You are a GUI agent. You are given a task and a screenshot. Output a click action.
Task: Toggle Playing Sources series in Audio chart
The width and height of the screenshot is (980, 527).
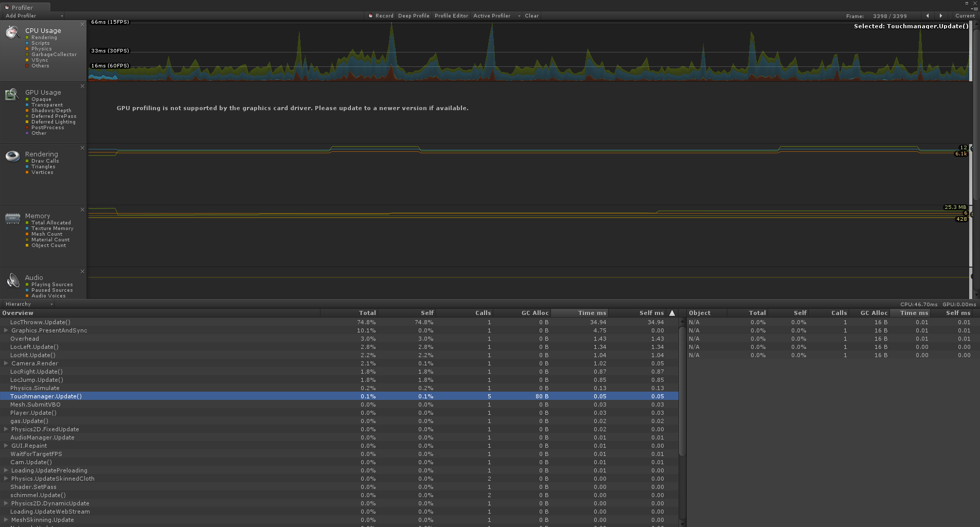(27, 285)
